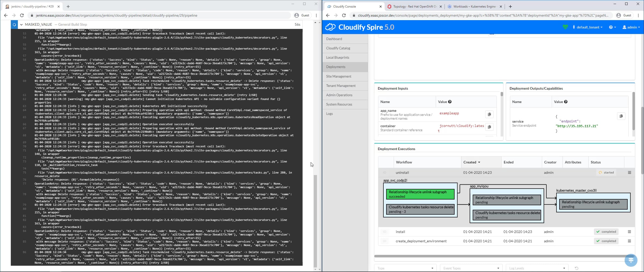Screen dimensions: 644x272
Task: Click the ID icon on the install row
Action: (385, 232)
